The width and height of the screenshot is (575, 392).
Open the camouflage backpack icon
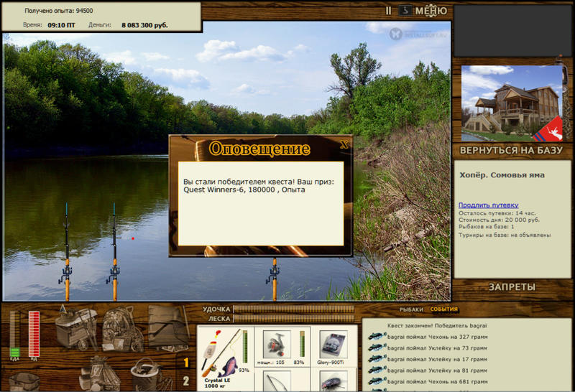[122, 330]
